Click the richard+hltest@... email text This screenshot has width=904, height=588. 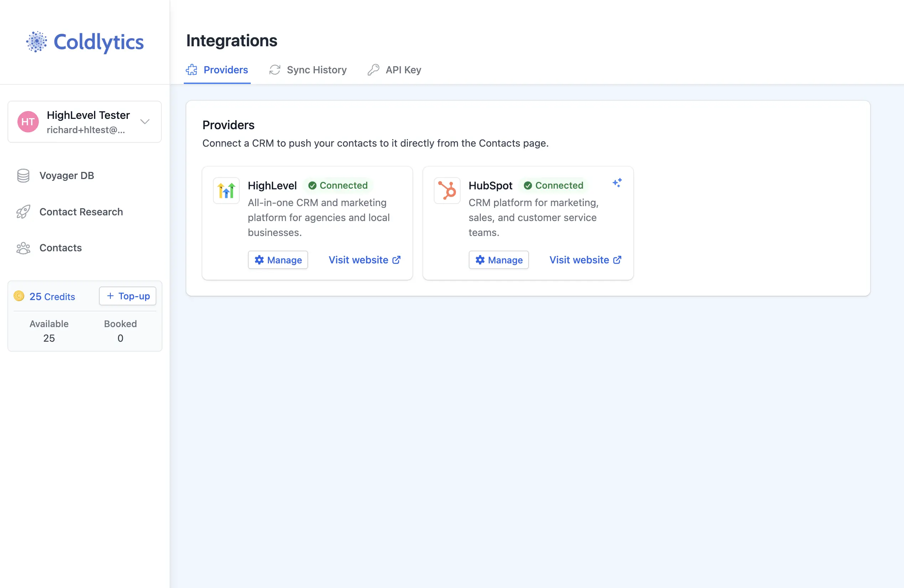(x=86, y=130)
